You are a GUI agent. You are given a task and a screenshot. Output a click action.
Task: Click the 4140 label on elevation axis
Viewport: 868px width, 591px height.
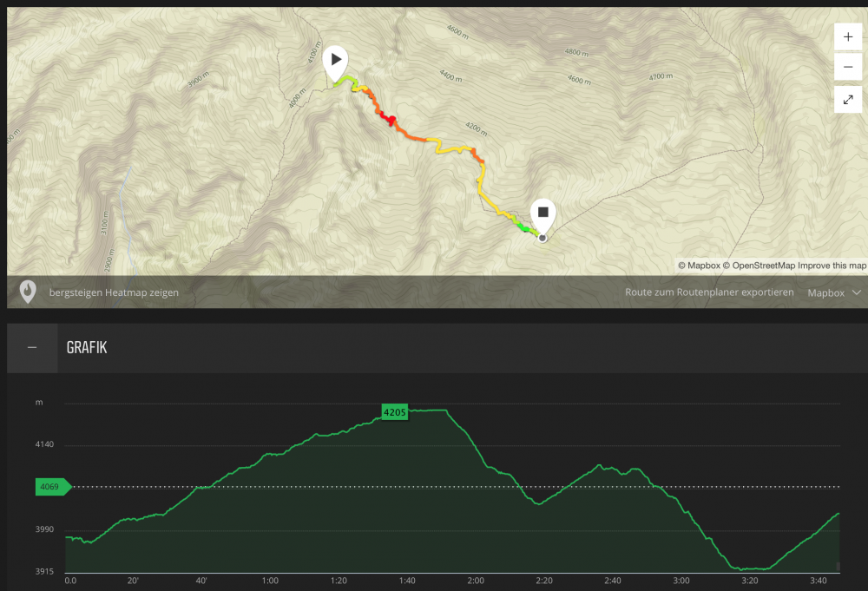44,445
